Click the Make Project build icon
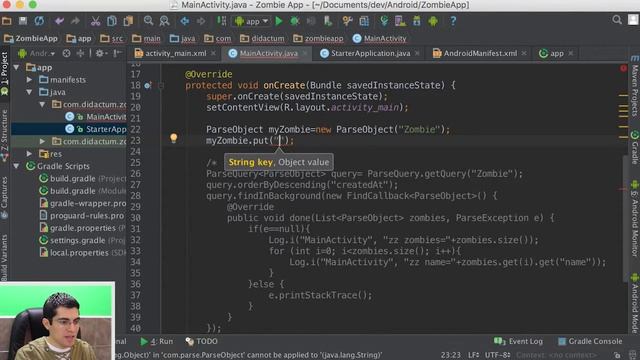 [x=221, y=21]
